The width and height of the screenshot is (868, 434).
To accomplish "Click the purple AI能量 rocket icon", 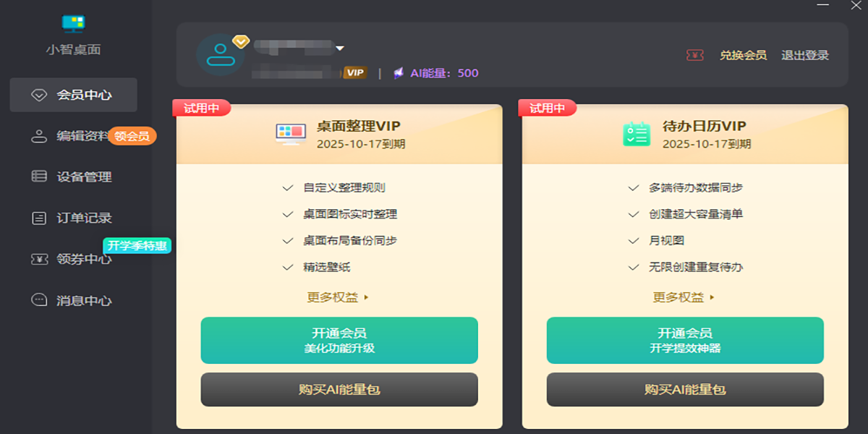I will [x=399, y=73].
